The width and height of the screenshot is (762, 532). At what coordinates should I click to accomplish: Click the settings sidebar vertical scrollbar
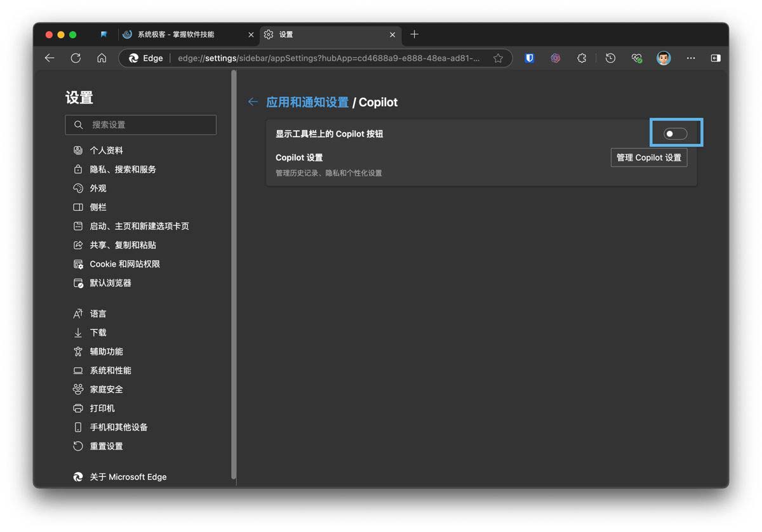coord(234,274)
